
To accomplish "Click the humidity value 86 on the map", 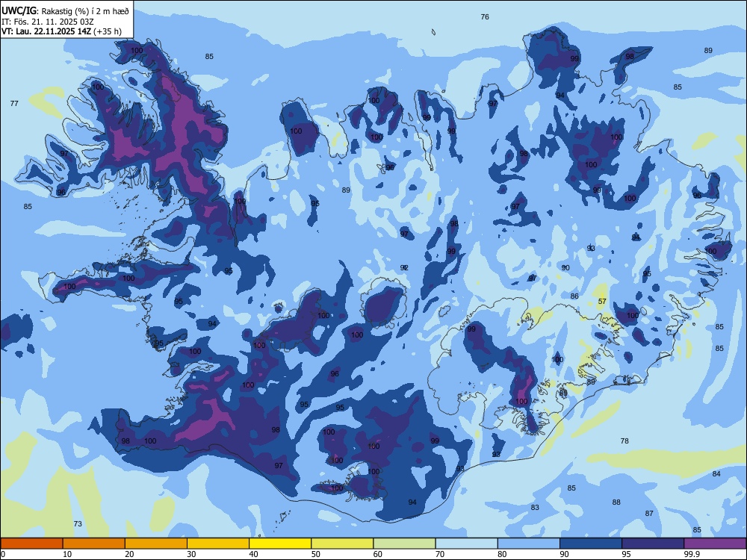I will (x=574, y=296).
